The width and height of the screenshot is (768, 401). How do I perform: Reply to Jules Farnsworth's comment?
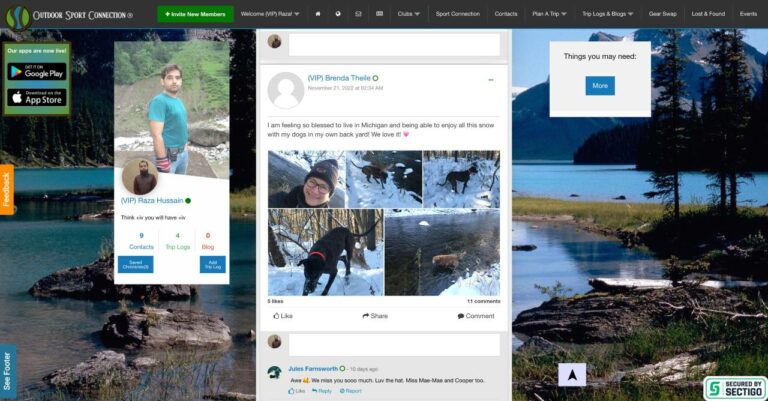point(321,391)
